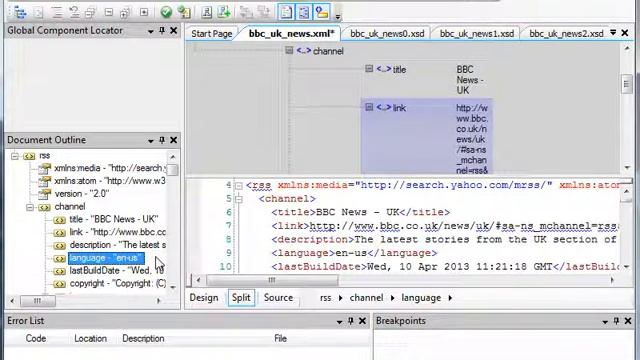Toggle the highlighted document-page view button

(286, 12)
